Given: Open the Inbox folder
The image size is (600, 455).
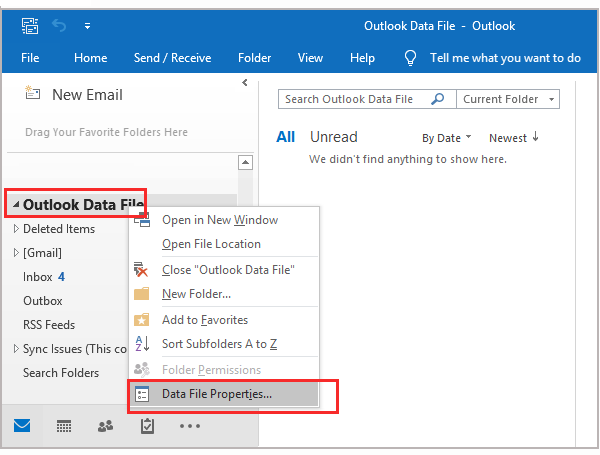Looking at the screenshot, I should pos(38,277).
